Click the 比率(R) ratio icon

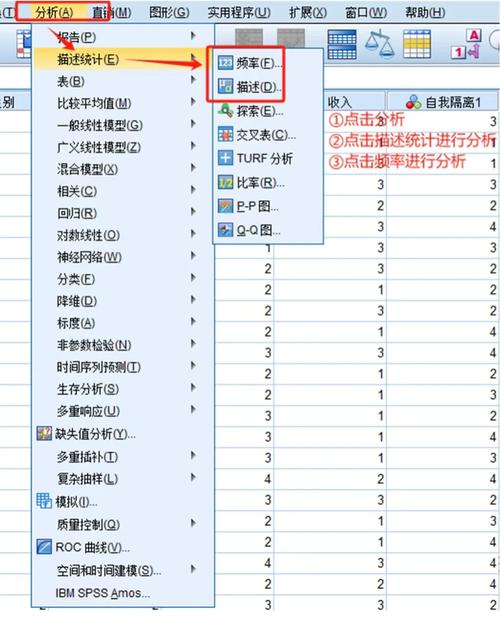pos(225,182)
